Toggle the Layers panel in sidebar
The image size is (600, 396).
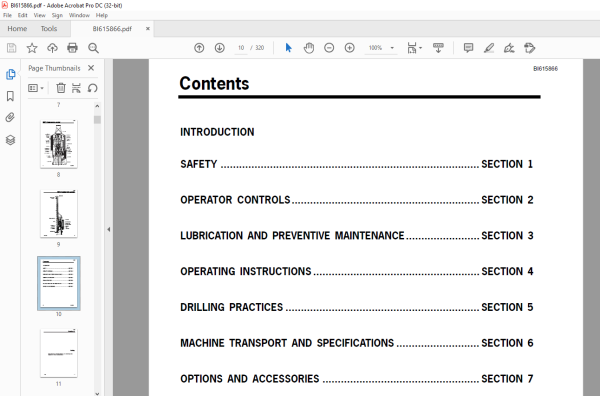[x=10, y=140]
